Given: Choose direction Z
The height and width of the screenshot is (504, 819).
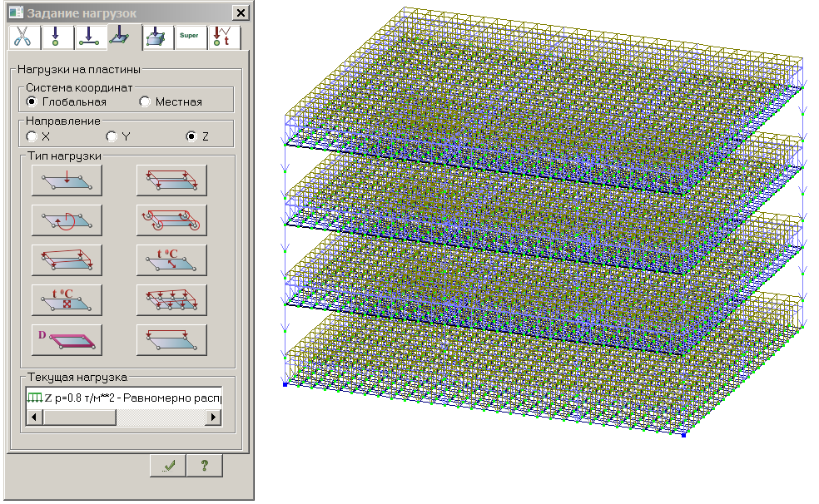Looking at the screenshot, I should pos(197,136).
